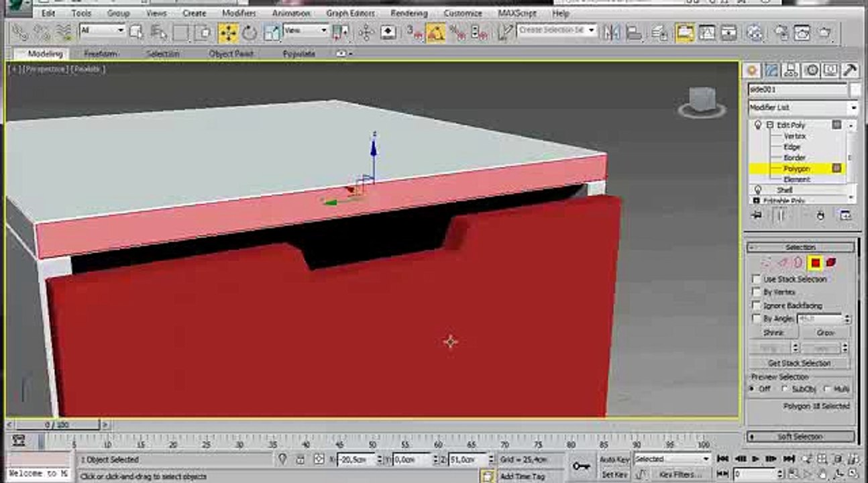This screenshot has height=483, width=868.
Task: Switch to Object Paint ribbon tab
Action: (x=230, y=54)
